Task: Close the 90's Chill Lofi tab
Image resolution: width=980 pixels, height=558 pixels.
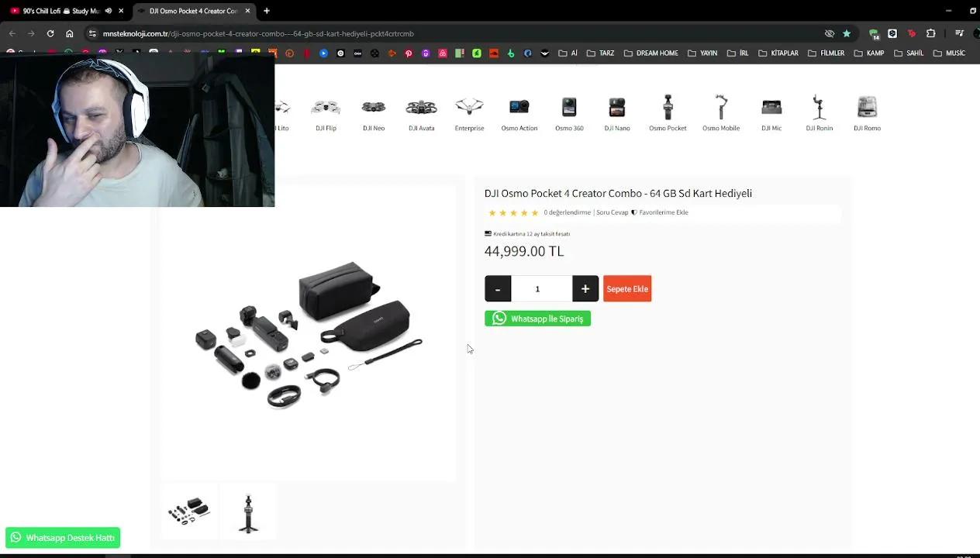Action: pyautogui.click(x=121, y=11)
